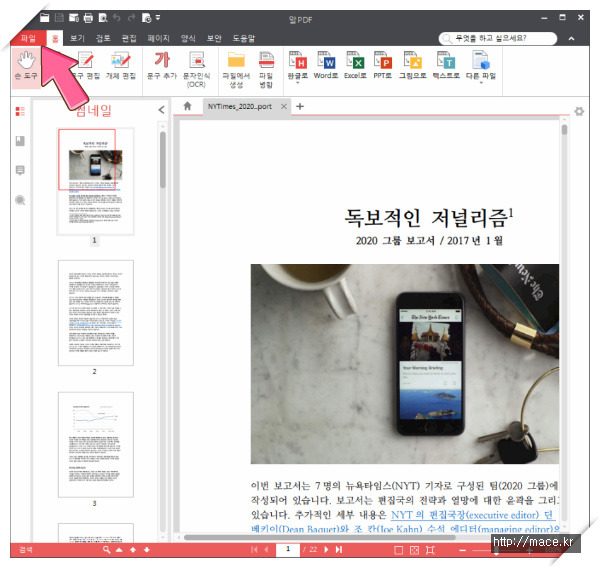Click the thumbnail panel vertical scrollbar
Screen dimensions: 600x568
click(x=163, y=160)
